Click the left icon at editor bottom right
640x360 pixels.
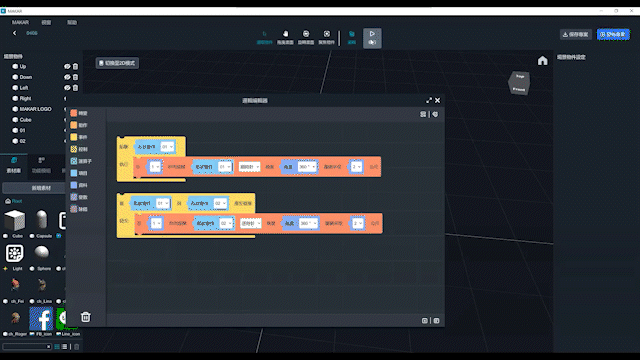tap(424, 321)
